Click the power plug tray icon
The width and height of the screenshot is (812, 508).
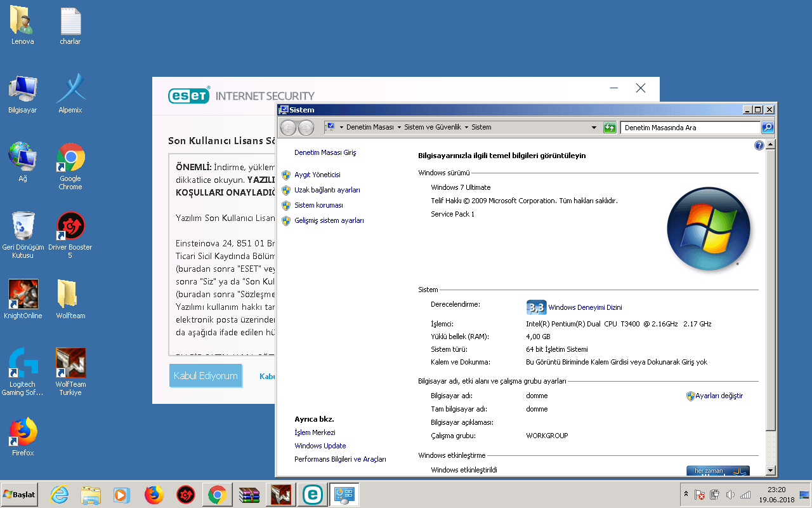coord(715,495)
